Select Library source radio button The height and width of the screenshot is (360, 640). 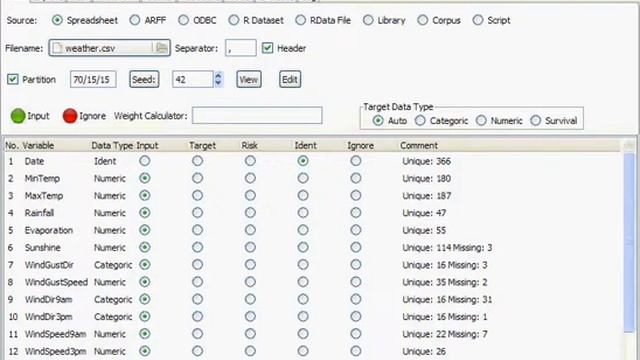pos(368,20)
